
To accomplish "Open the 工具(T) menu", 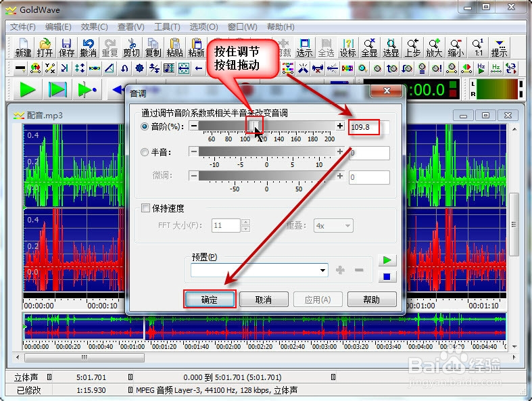I will [167, 27].
